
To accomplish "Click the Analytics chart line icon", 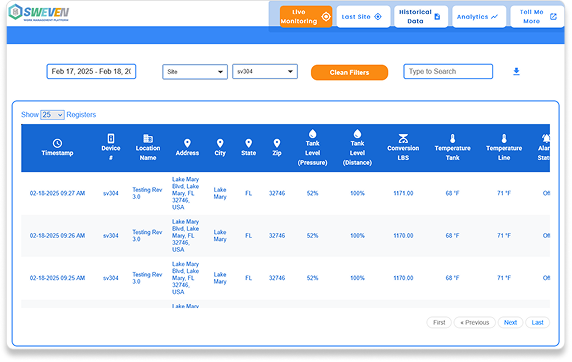I will (x=494, y=17).
